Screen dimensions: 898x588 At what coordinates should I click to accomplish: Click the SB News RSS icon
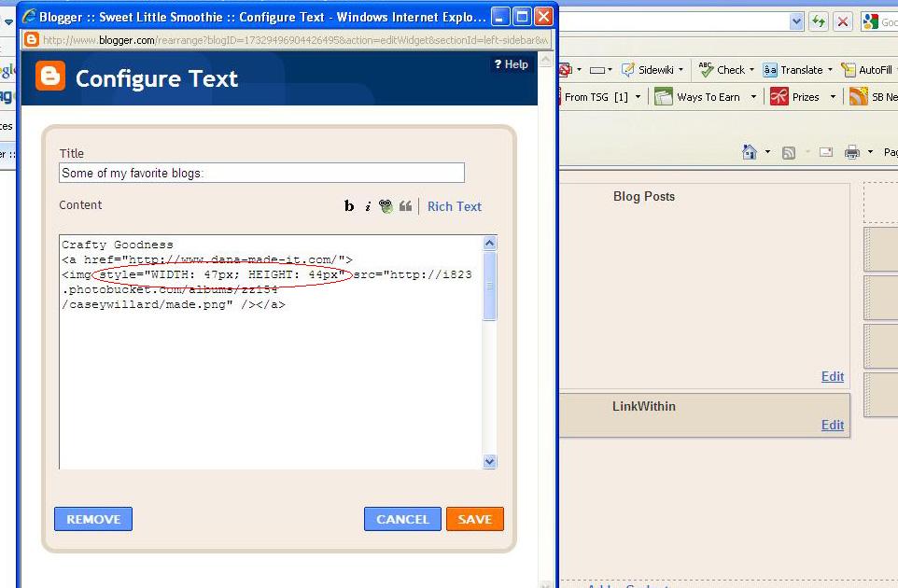[x=859, y=96]
